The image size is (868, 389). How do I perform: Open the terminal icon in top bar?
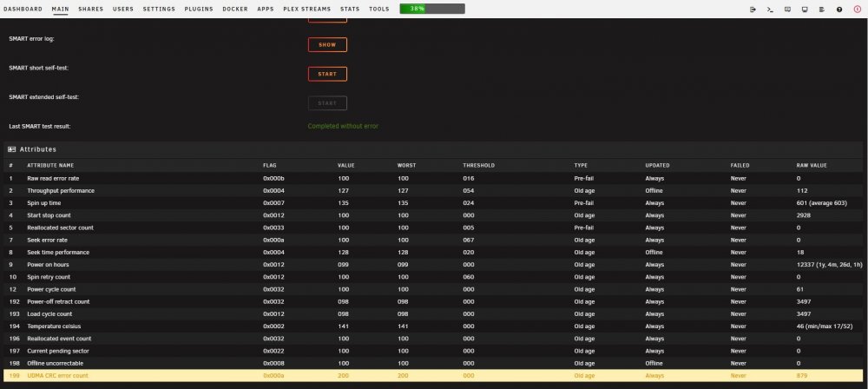tap(770, 10)
